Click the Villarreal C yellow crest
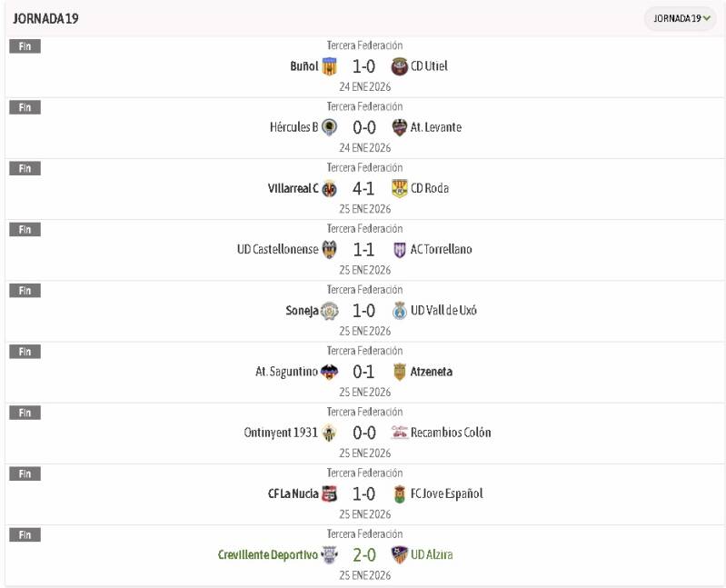Screen dimensions: 726x588 pos(329,188)
